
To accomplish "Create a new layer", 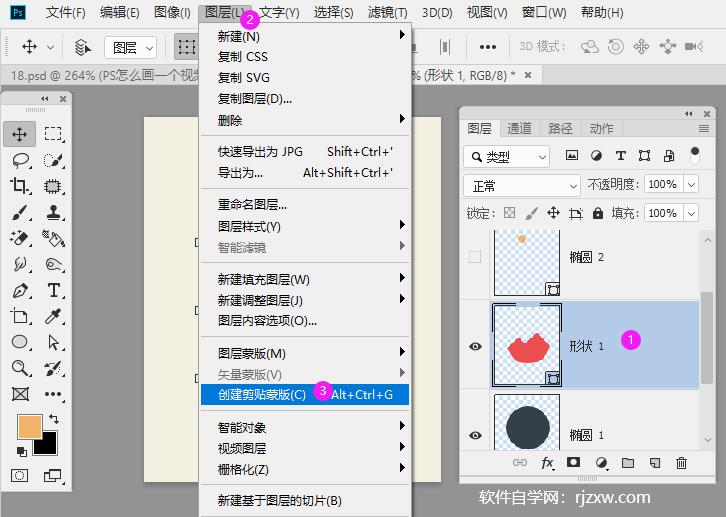I will (x=655, y=462).
